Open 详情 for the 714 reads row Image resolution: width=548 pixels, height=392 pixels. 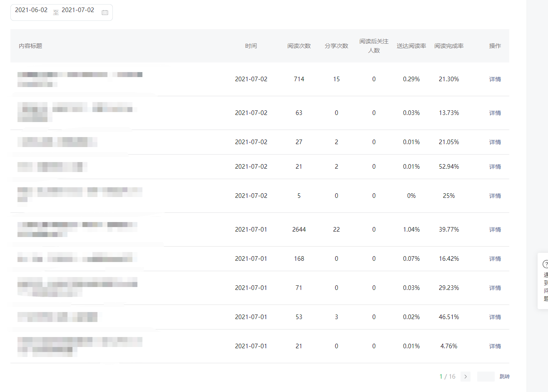[x=495, y=79]
